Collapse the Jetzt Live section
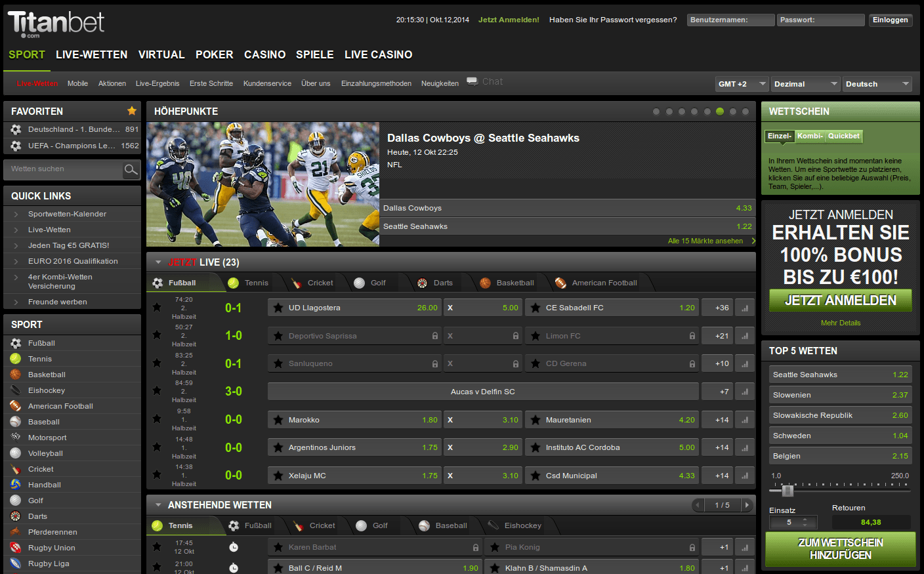 [x=158, y=262]
